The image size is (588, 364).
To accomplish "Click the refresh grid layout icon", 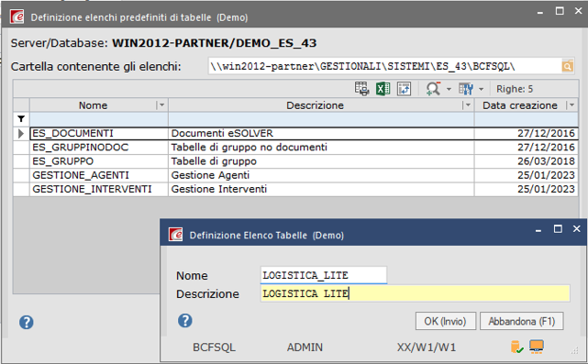I will (x=405, y=89).
